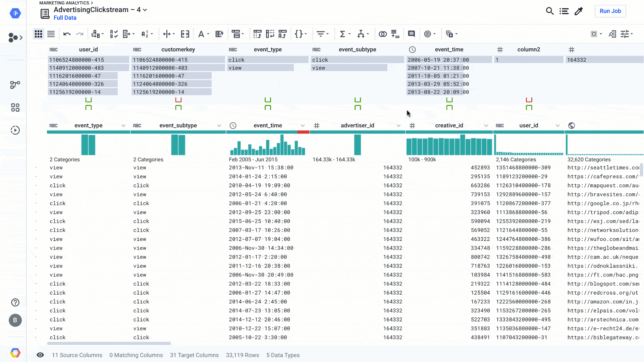Open the aggregation sigma icon menu

(x=345, y=34)
